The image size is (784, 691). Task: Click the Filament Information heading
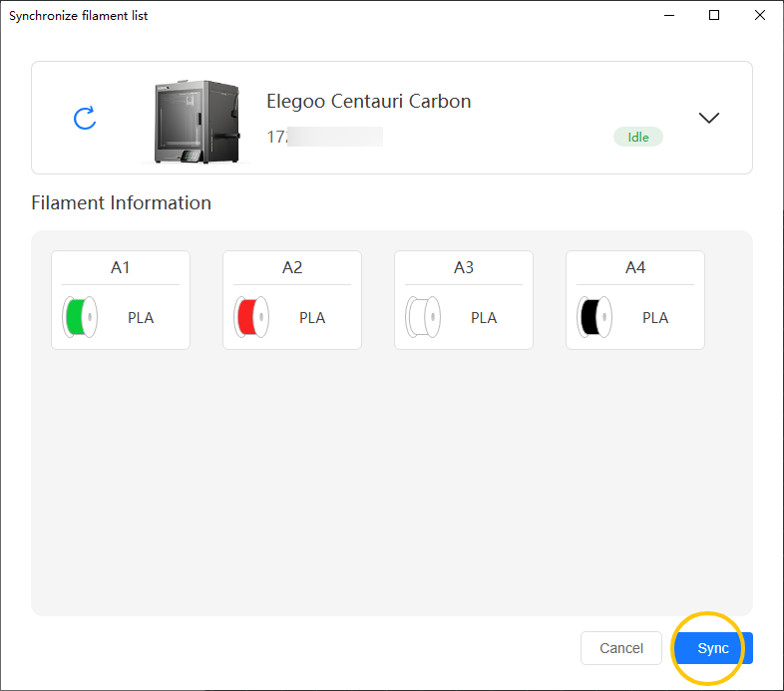(121, 203)
